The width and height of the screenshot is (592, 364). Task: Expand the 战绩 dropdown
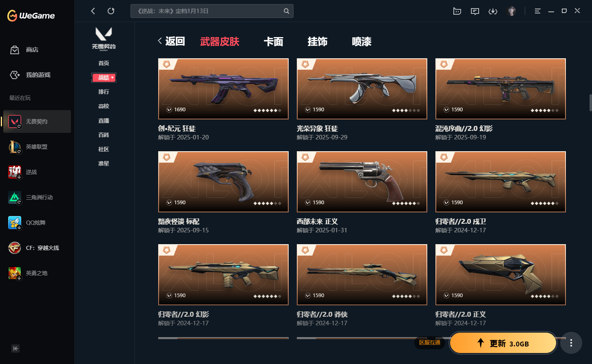pyautogui.click(x=104, y=77)
